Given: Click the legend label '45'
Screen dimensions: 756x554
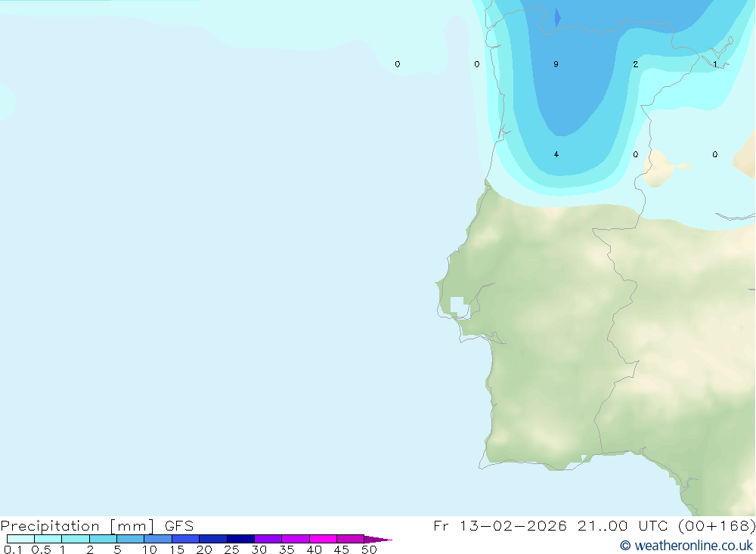Looking at the screenshot, I should (x=342, y=549).
